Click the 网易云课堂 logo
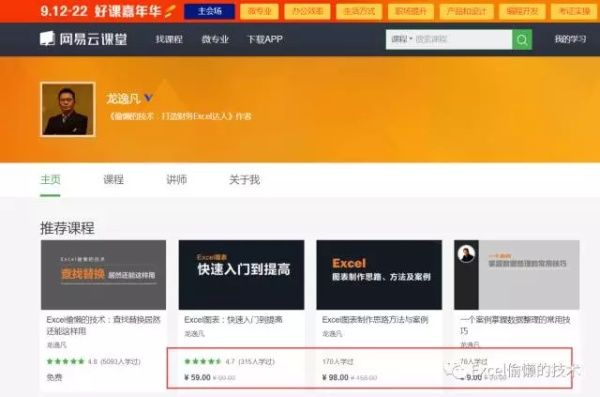Image resolution: width=600 pixels, height=397 pixels. pos(83,39)
